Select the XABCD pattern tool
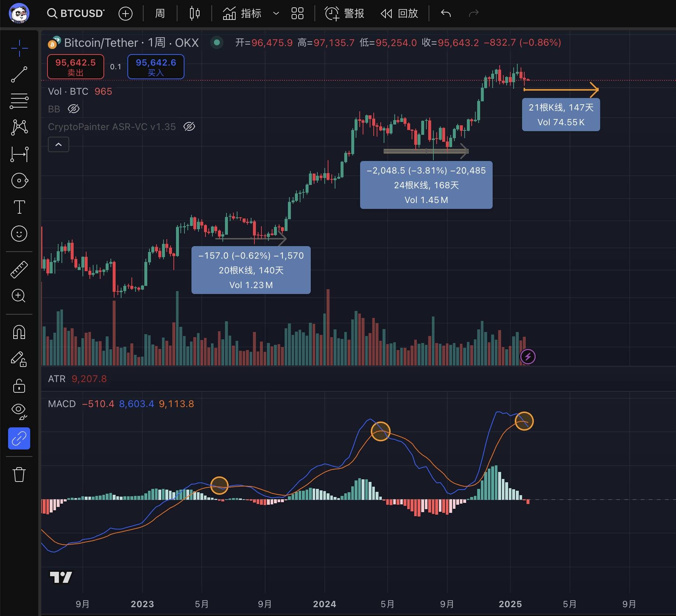Image resolution: width=676 pixels, height=616 pixels. (x=19, y=127)
